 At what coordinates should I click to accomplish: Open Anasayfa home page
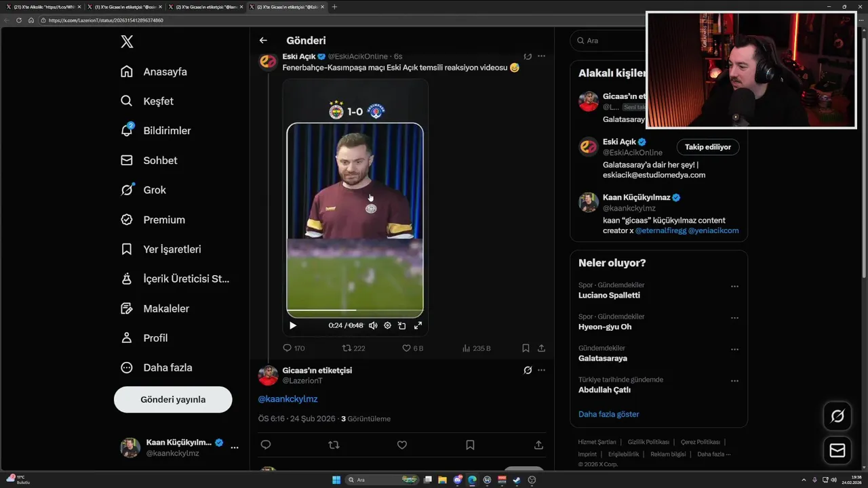154,72
